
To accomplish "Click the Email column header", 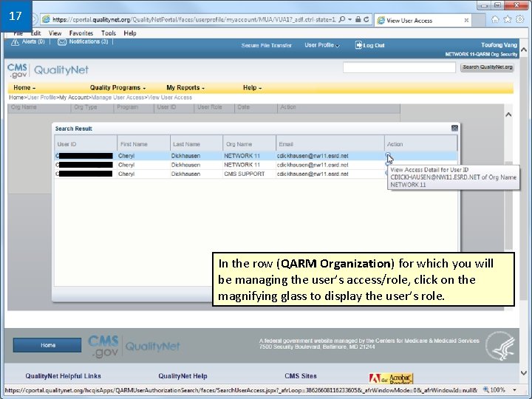I will coord(330,144).
